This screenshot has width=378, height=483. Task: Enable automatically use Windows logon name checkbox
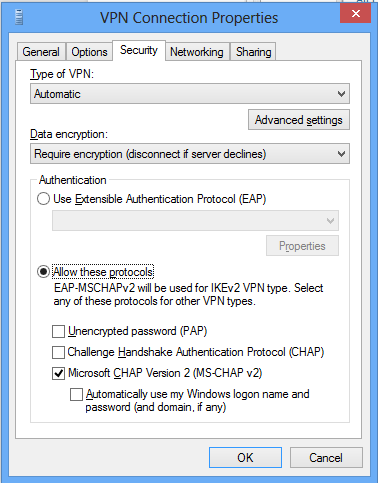pyautogui.click(x=76, y=394)
